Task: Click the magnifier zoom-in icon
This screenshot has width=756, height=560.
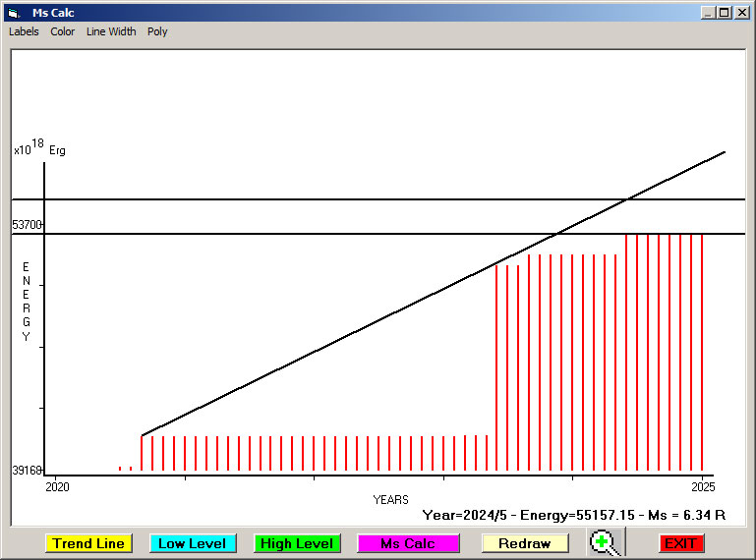Action: tap(607, 543)
